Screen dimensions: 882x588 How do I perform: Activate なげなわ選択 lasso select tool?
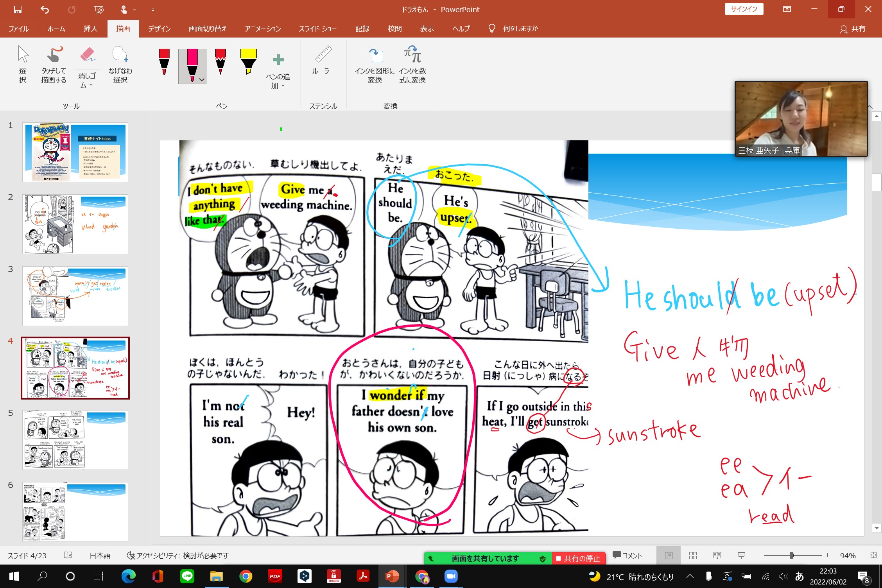pyautogui.click(x=120, y=65)
